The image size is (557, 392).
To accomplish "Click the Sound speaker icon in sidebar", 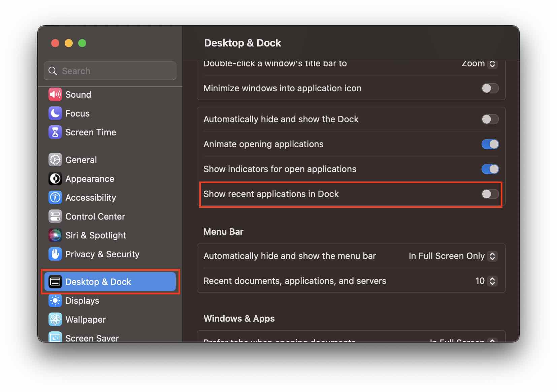I will tap(55, 95).
